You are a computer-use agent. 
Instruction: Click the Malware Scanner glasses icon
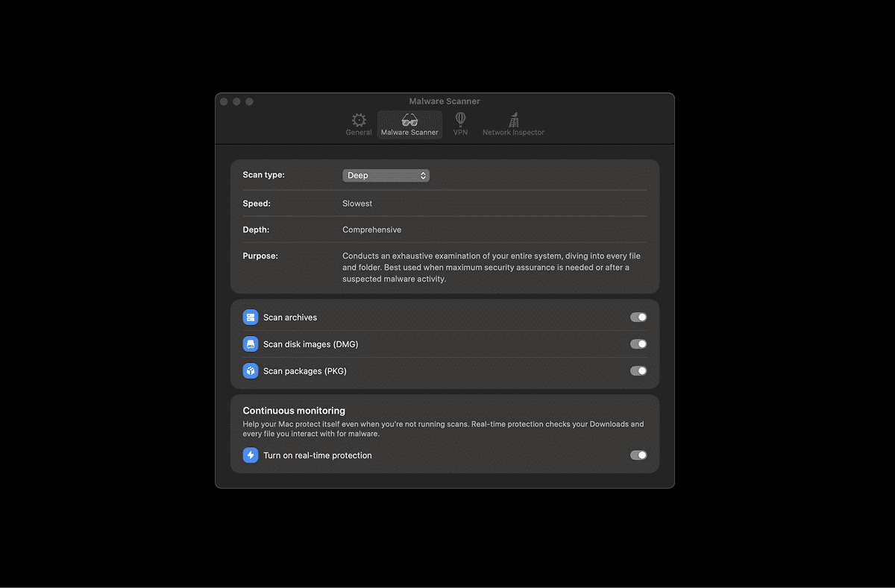tap(409, 120)
